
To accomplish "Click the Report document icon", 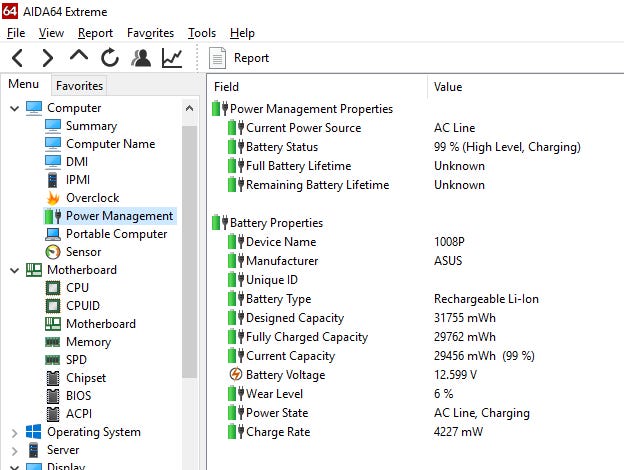I will point(217,58).
